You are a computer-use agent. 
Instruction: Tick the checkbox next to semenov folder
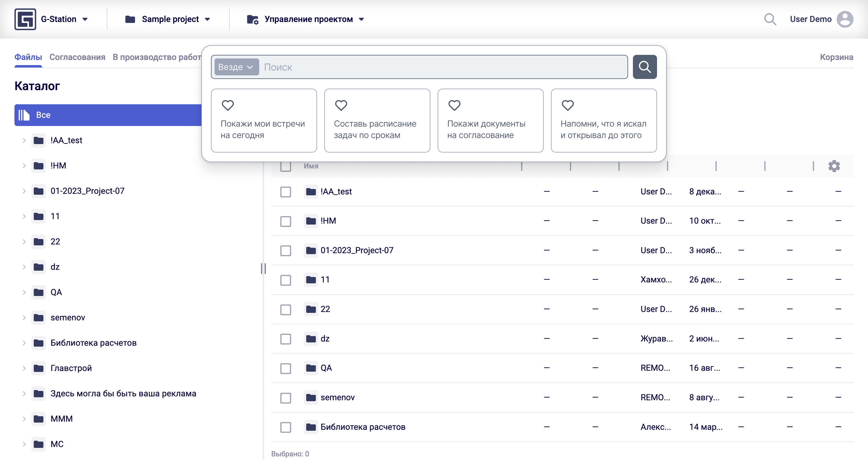[x=285, y=398]
